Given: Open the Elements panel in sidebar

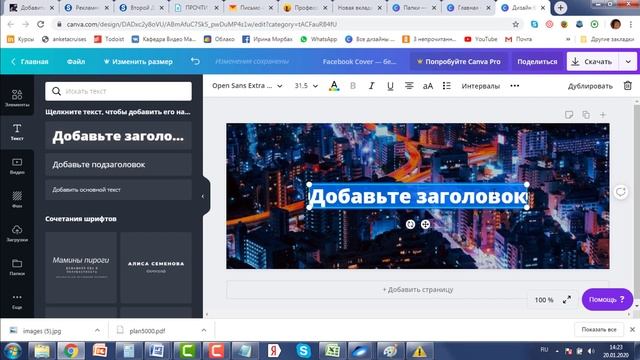Looking at the screenshot, I should pyautogui.click(x=17, y=98).
